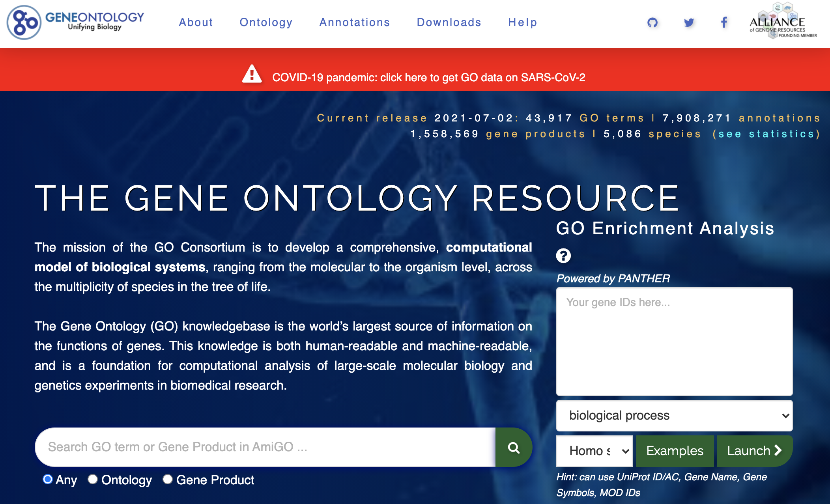Screen dimensions: 830x504
Task: Open the Facebook icon link
Action: [724, 22]
